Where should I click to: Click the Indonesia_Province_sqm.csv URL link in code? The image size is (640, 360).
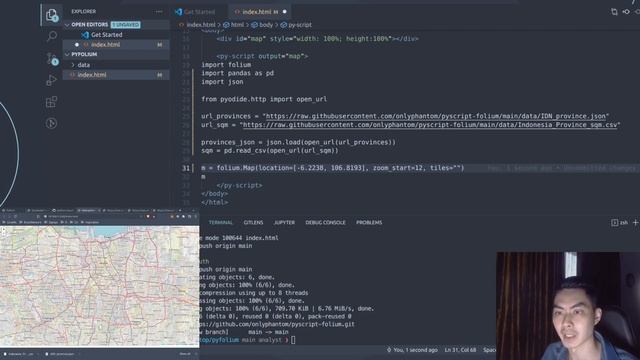pyautogui.click(x=430, y=125)
